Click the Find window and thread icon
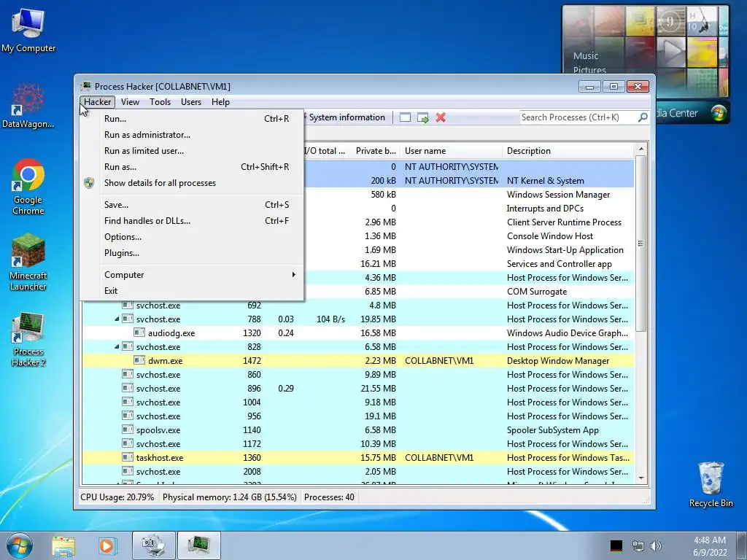The width and height of the screenshot is (747, 560). 422,117
